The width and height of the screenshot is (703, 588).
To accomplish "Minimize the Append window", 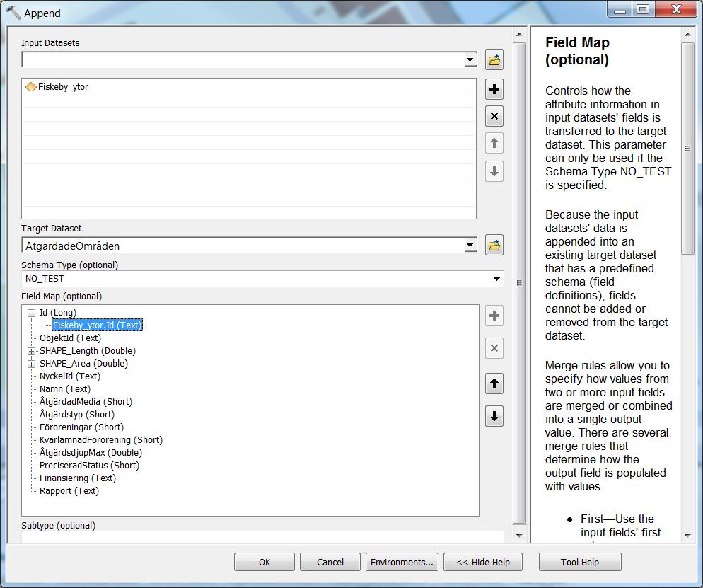I will (x=620, y=9).
